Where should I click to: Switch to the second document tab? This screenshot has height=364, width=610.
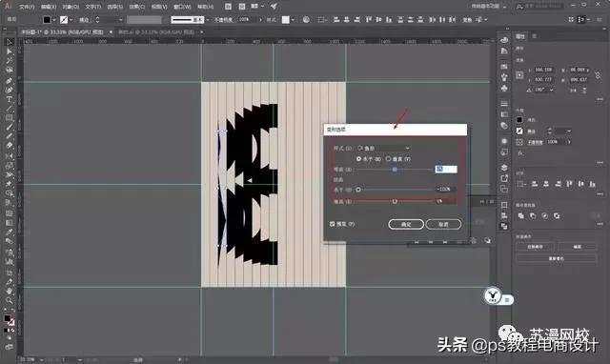[156, 32]
